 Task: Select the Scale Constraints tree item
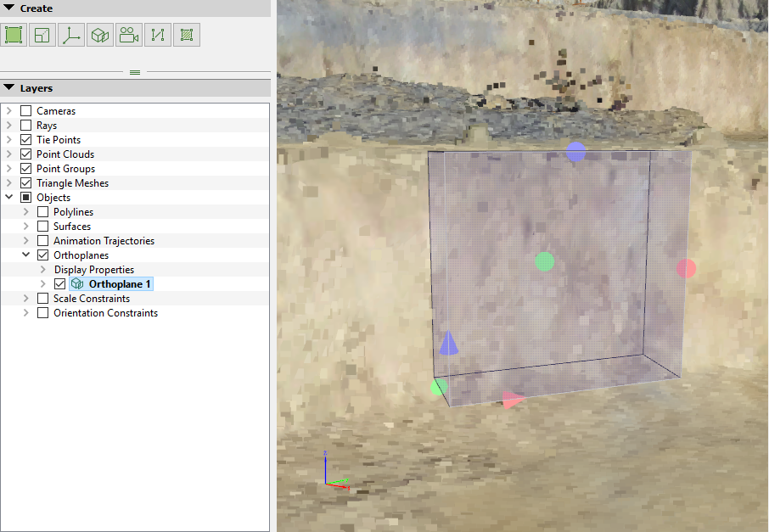[91, 299]
